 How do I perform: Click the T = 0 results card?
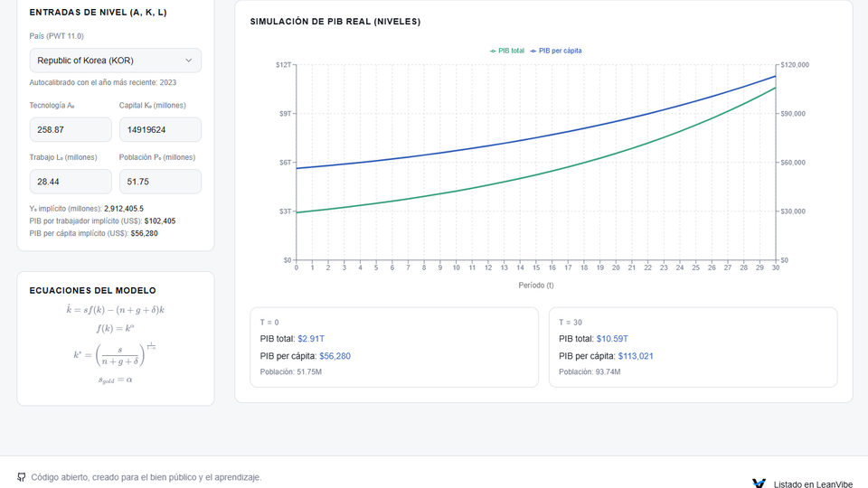tap(393, 347)
